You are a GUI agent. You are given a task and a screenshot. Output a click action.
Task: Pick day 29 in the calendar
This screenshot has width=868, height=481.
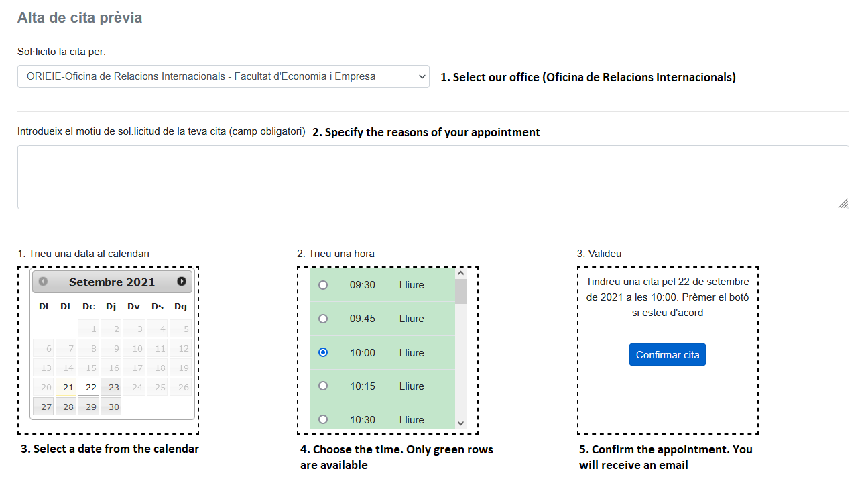(90, 407)
